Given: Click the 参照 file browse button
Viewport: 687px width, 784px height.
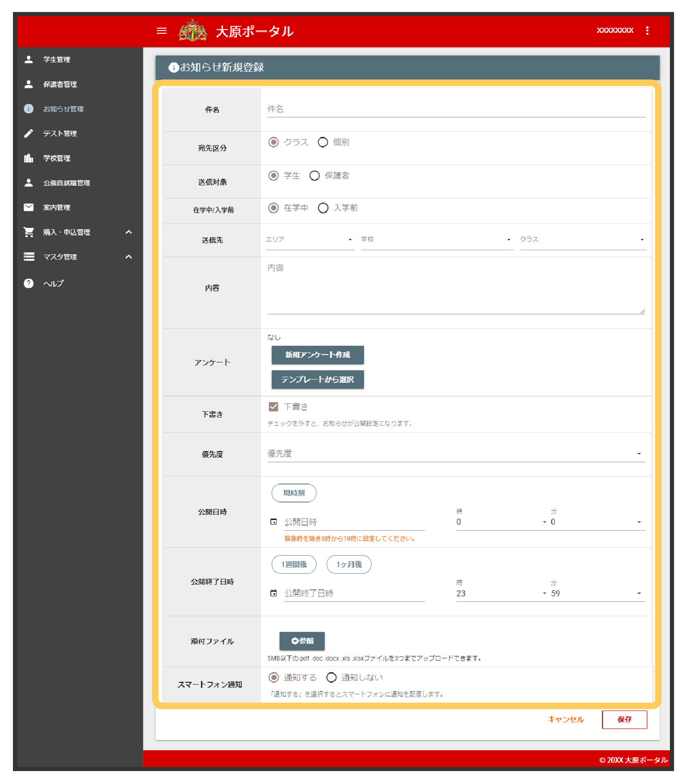Looking at the screenshot, I should point(302,641).
